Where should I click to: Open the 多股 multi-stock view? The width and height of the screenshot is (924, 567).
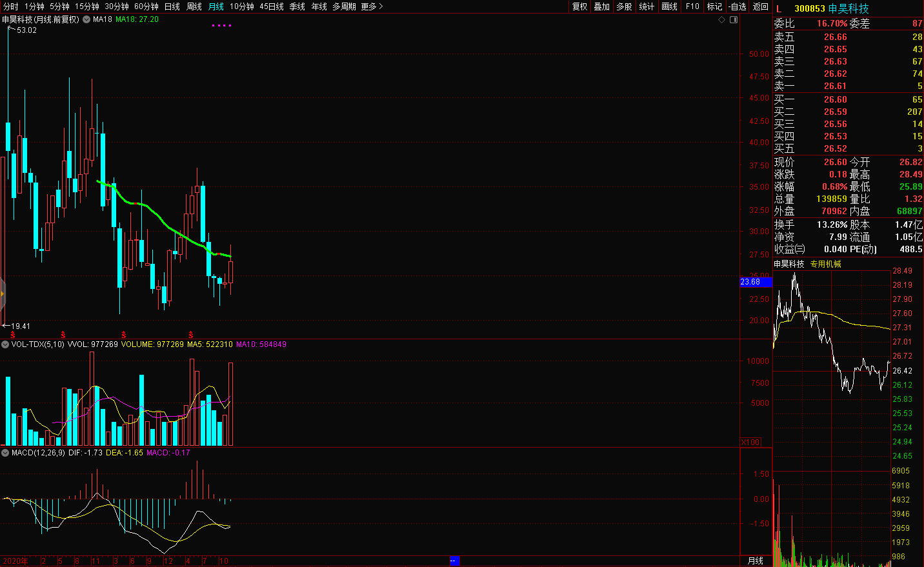(x=624, y=6)
